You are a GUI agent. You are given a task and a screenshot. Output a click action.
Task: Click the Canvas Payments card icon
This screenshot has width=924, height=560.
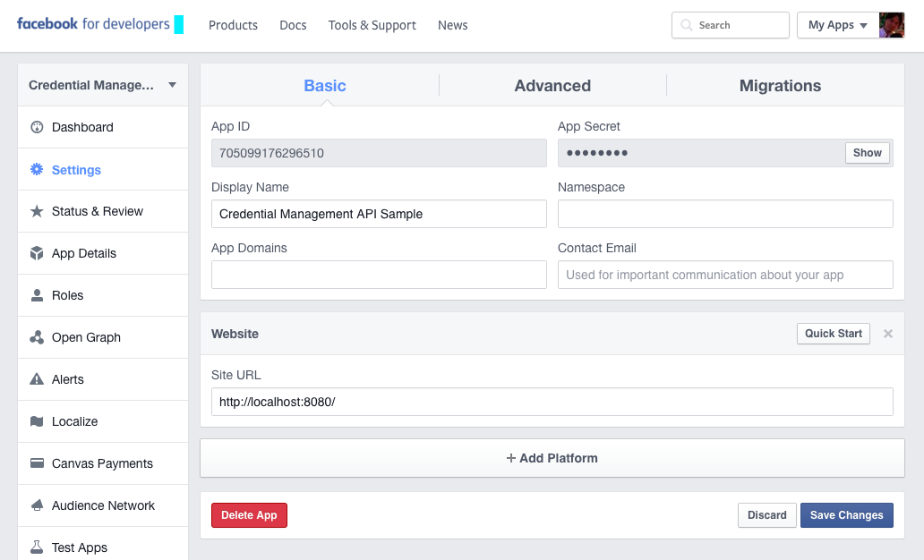coord(37,463)
